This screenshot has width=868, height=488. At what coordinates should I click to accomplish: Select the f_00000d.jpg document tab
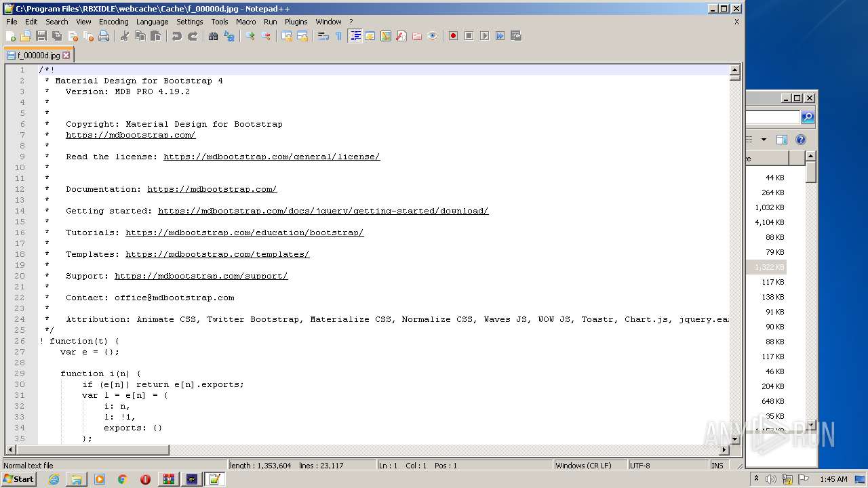pyautogui.click(x=39, y=56)
